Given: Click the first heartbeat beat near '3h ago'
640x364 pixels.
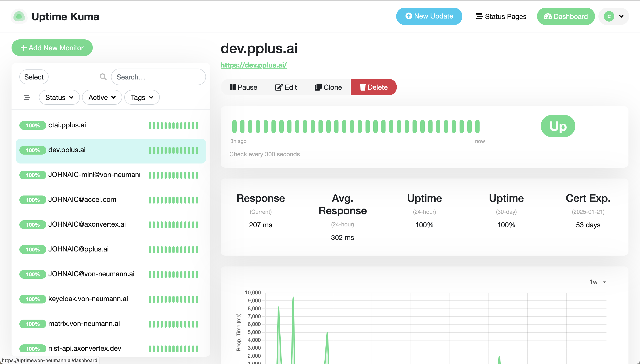Looking at the screenshot, I should click(234, 126).
